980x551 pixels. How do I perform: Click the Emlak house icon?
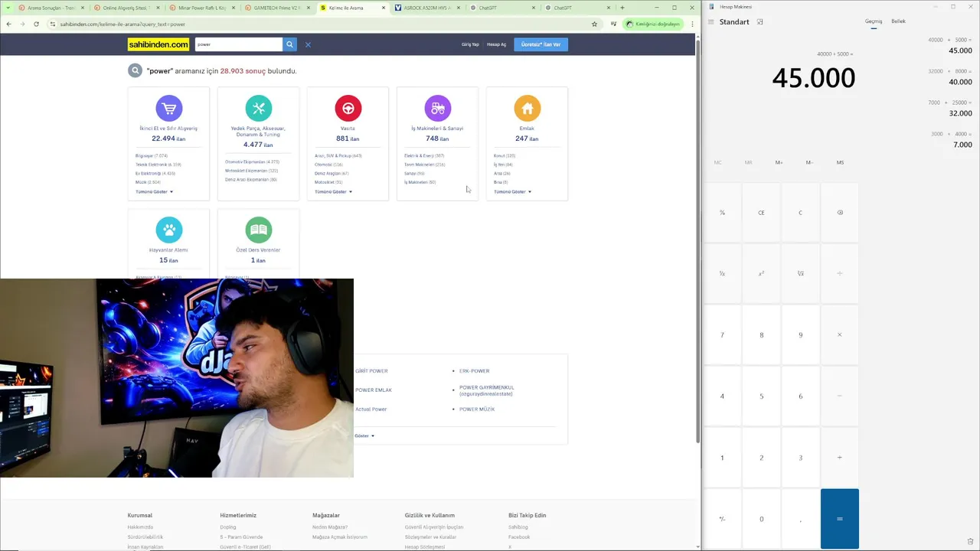tap(527, 108)
